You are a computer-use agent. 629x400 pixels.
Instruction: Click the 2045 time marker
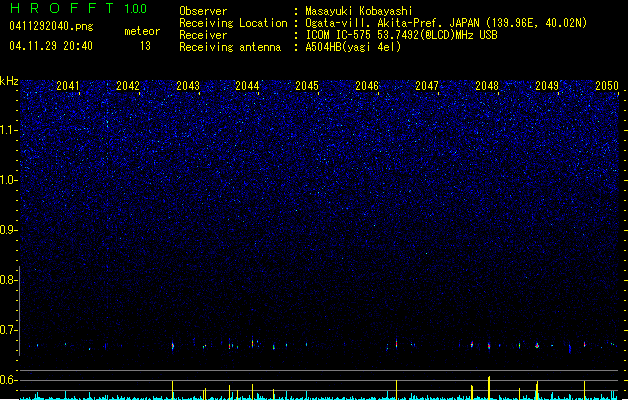click(307, 86)
